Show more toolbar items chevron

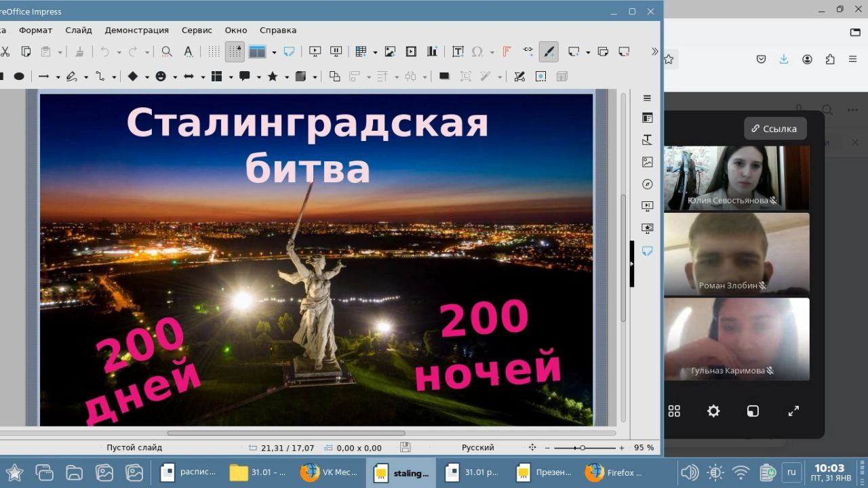[654, 52]
